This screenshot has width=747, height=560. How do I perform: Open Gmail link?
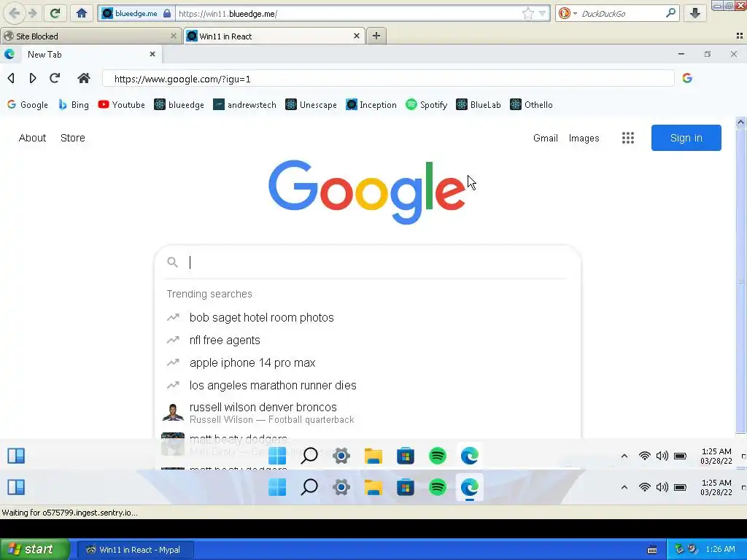click(x=546, y=138)
